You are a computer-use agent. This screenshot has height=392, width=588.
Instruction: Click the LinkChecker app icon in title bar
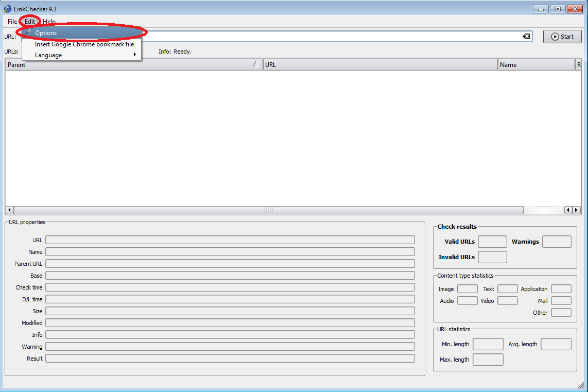(x=7, y=9)
